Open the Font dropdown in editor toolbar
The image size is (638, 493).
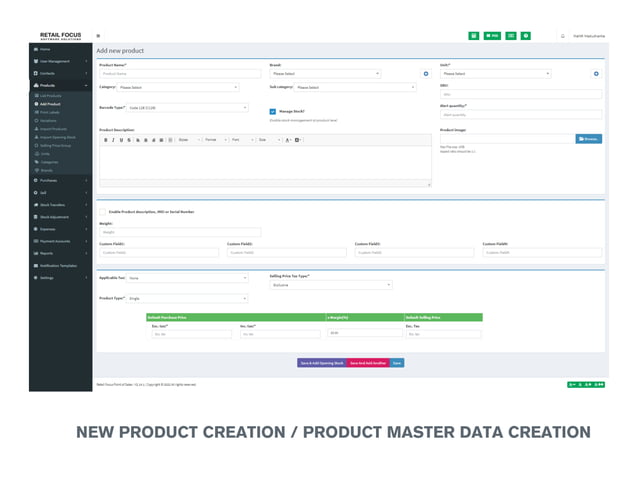243,140
